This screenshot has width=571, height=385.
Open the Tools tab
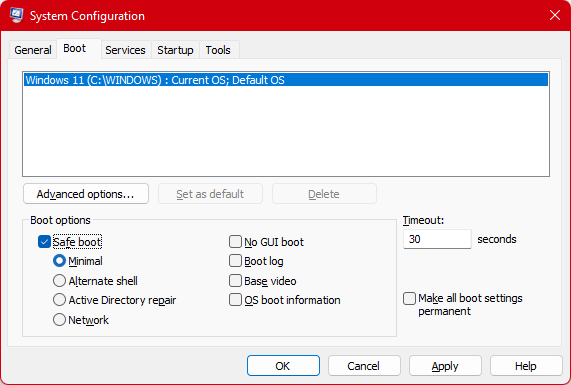coord(218,50)
